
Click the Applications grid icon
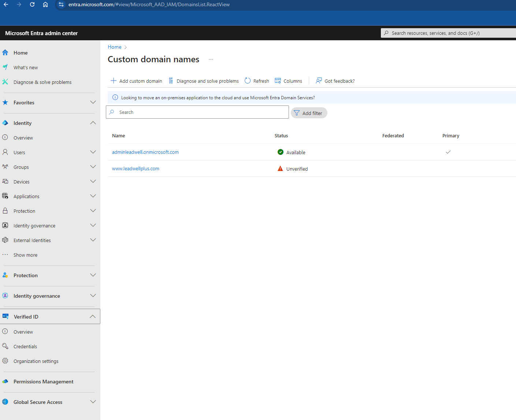[x=5, y=196]
